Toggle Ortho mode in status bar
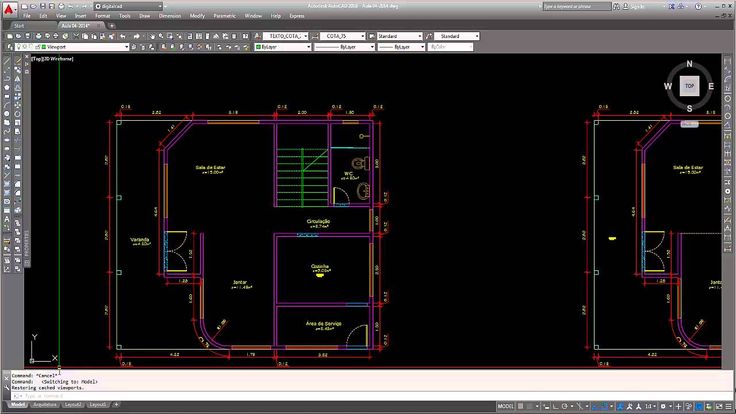Viewport: 736px width, 414px height. click(x=555, y=406)
